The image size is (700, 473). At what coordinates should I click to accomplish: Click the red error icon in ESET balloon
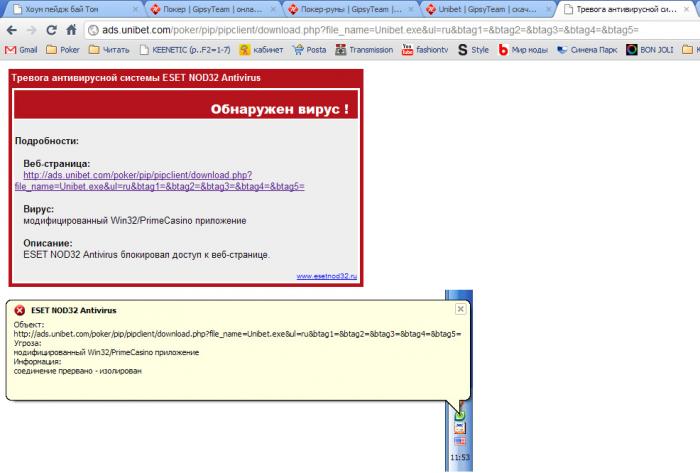pos(20,310)
